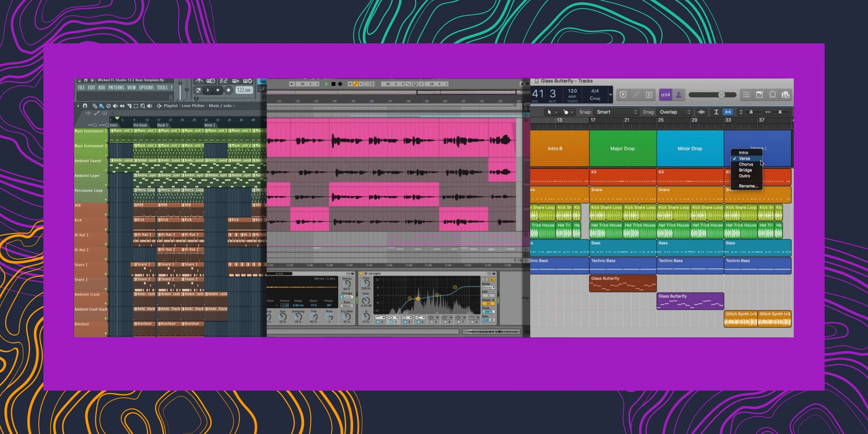Open the PATTERNS menu in FL Studio
The image size is (868, 434).
(x=116, y=87)
